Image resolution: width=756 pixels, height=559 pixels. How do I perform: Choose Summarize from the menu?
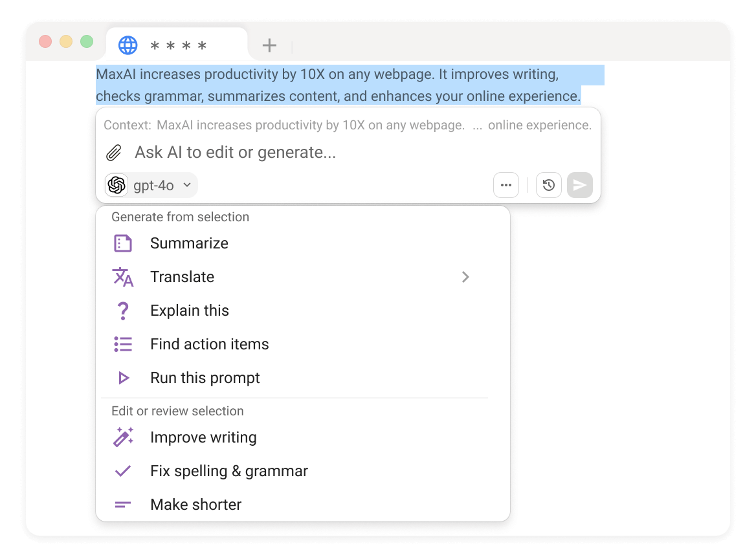click(x=303, y=243)
